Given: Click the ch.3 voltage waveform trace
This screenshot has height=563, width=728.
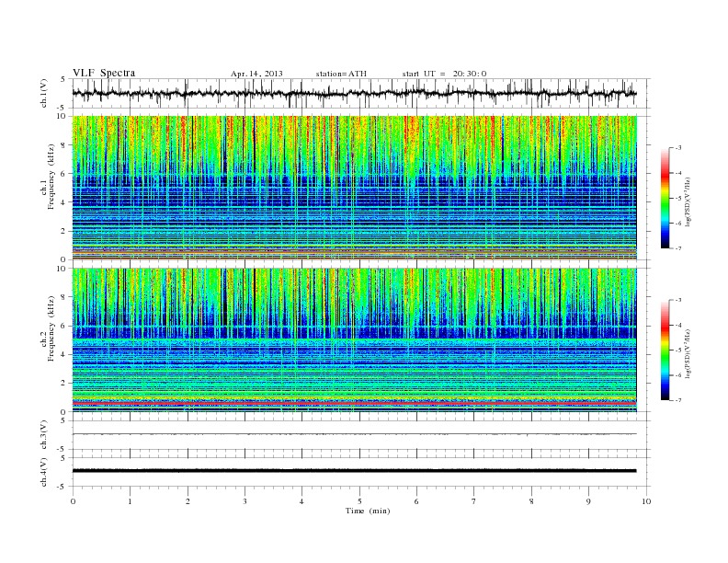Looking at the screenshot, I should tap(354, 434).
